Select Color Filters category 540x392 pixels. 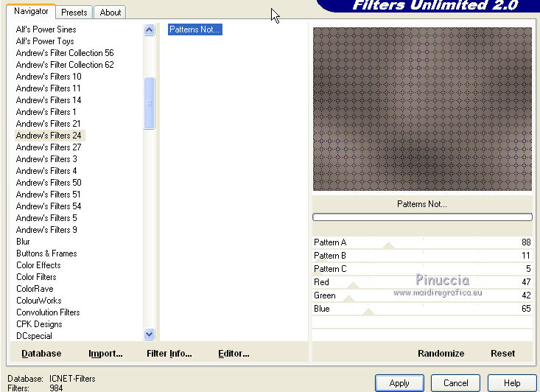[36, 277]
